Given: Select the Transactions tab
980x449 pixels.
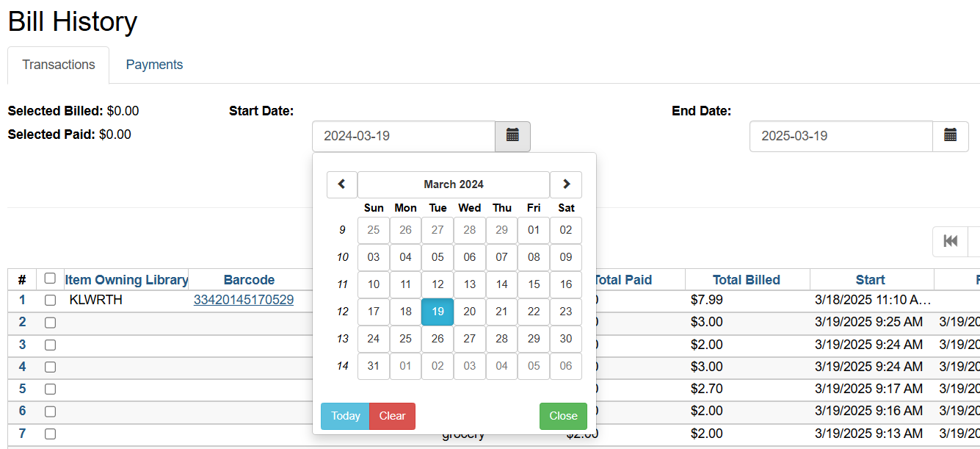Looking at the screenshot, I should pyautogui.click(x=59, y=65).
